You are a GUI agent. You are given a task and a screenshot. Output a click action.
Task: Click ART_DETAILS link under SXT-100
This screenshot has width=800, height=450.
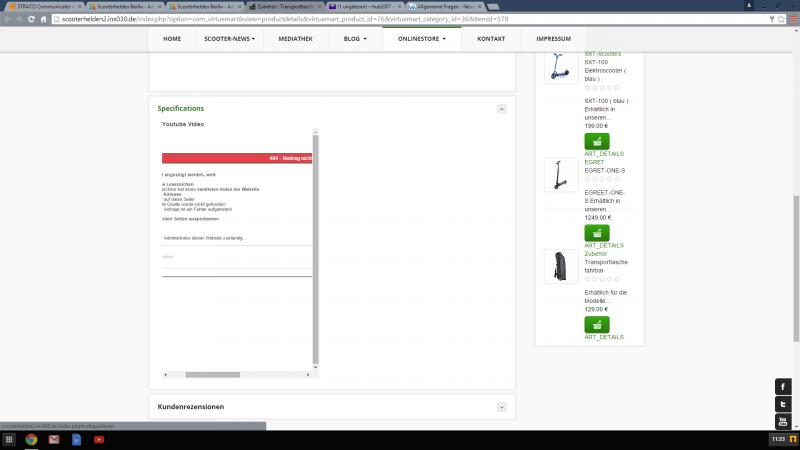[604, 154]
